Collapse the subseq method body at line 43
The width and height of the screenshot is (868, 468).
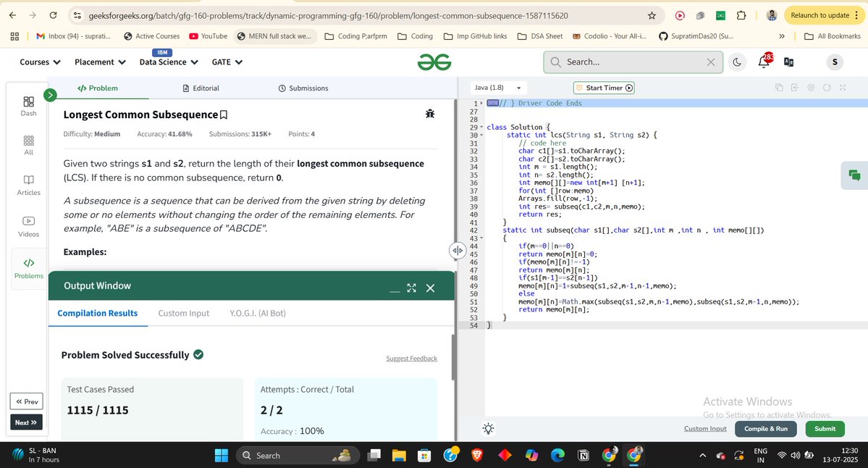(481, 238)
